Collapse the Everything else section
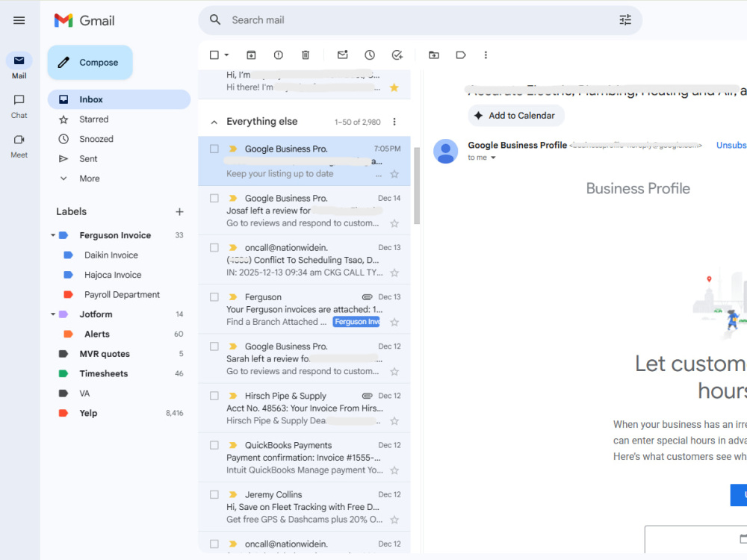Image resolution: width=747 pixels, height=560 pixels. point(214,122)
